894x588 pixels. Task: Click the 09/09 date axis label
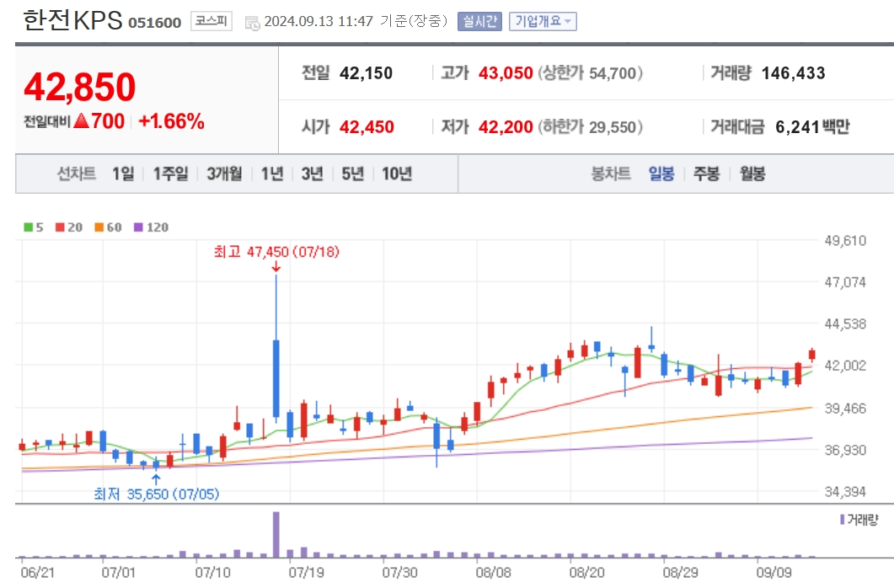tap(774, 572)
